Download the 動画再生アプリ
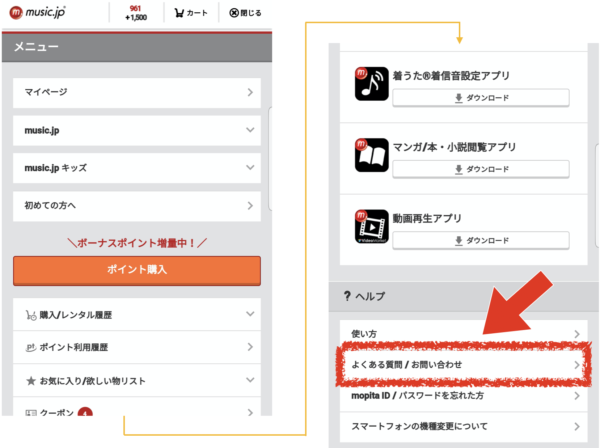Viewport: 600px width, 448px height. tap(481, 241)
